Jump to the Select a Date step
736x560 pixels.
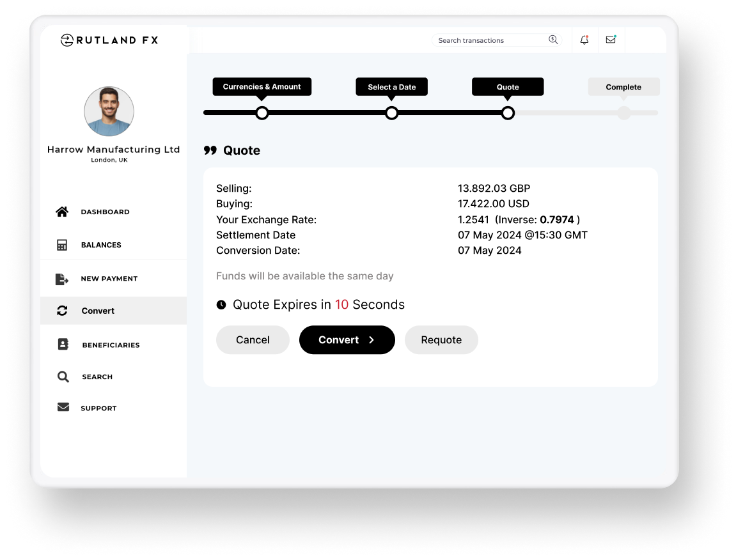(391, 87)
